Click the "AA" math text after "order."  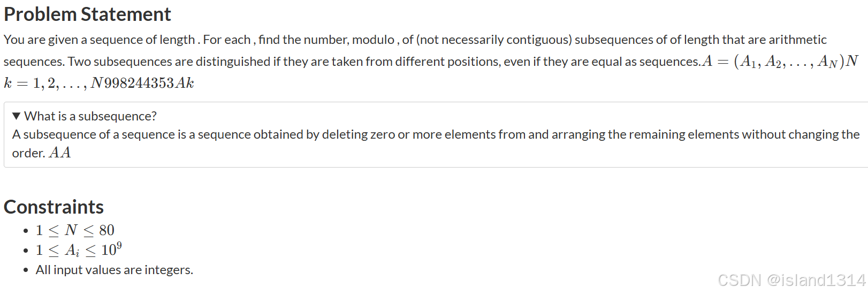[60, 153]
